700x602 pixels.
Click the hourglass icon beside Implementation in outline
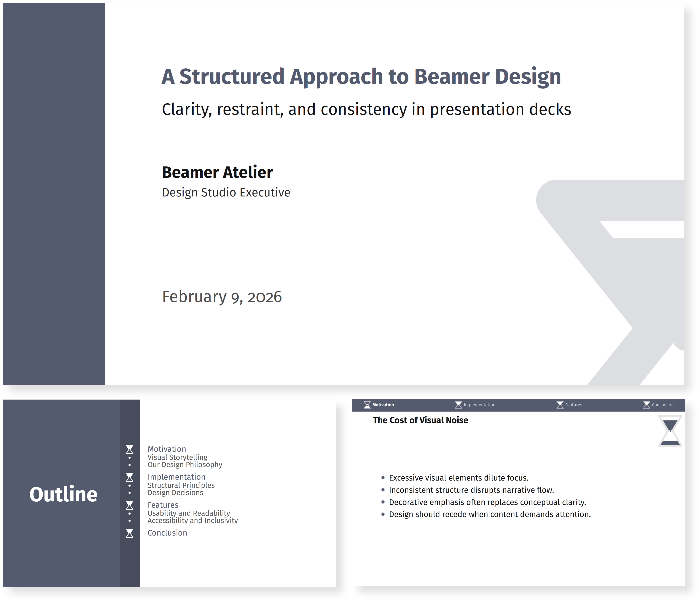(x=129, y=477)
